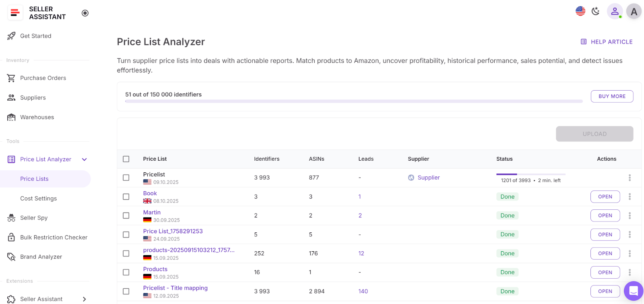Screen dimensions: 644x304
Task: Tick the checkbox for Martin row
Action: [126, 215]
